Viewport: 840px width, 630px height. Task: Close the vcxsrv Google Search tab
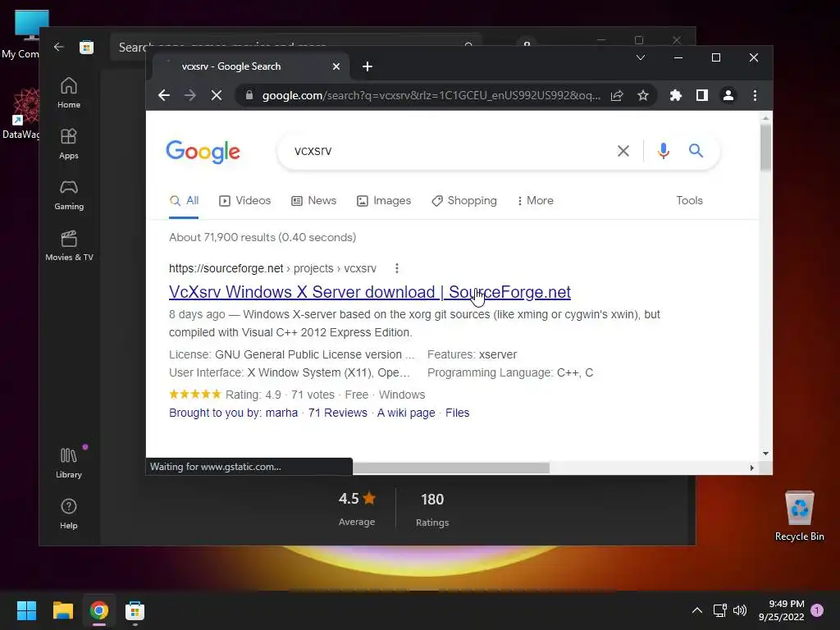click(x=336, y=66)
